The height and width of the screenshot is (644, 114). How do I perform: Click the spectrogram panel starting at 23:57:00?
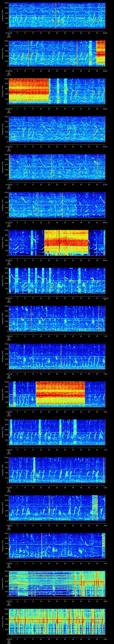click(x=57, y=205)
